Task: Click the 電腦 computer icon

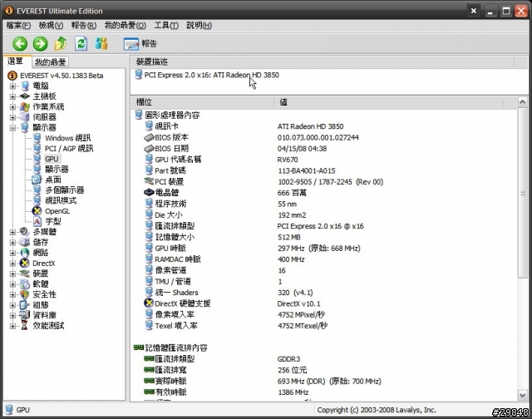Action: [25, 86]
